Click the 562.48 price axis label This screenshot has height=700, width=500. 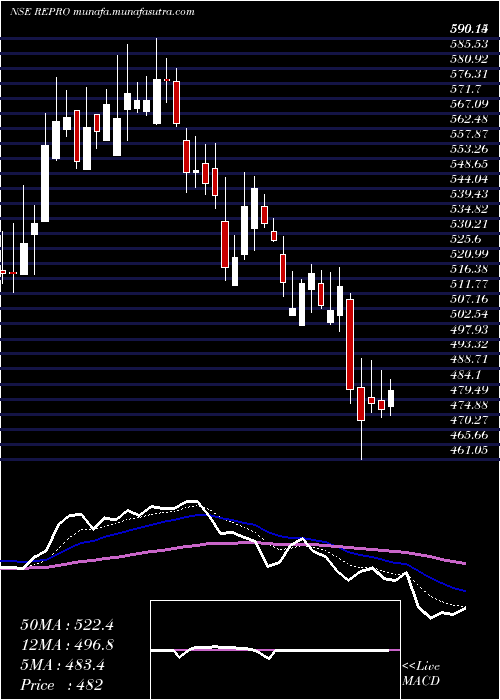pyautogui.click(x=468, y=119)
